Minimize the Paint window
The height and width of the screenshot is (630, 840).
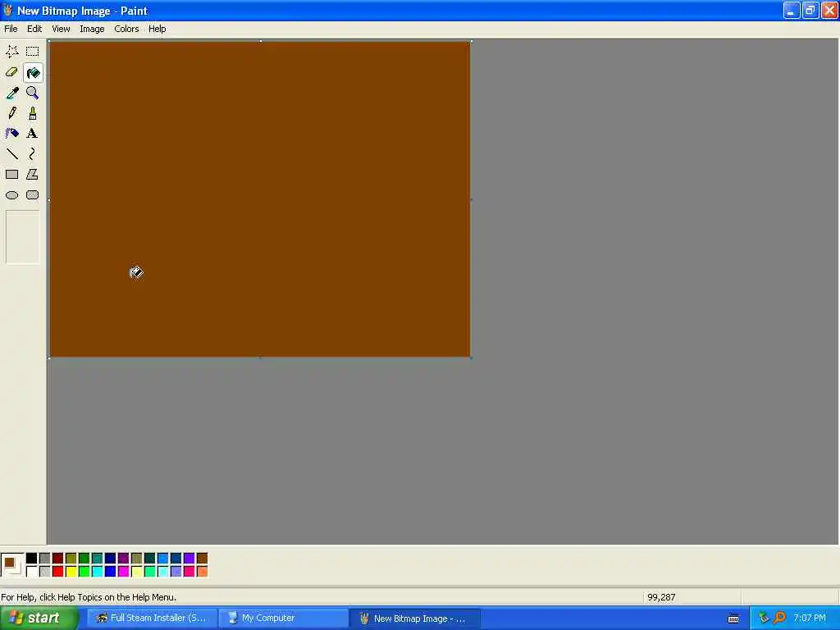coord(792,10)
